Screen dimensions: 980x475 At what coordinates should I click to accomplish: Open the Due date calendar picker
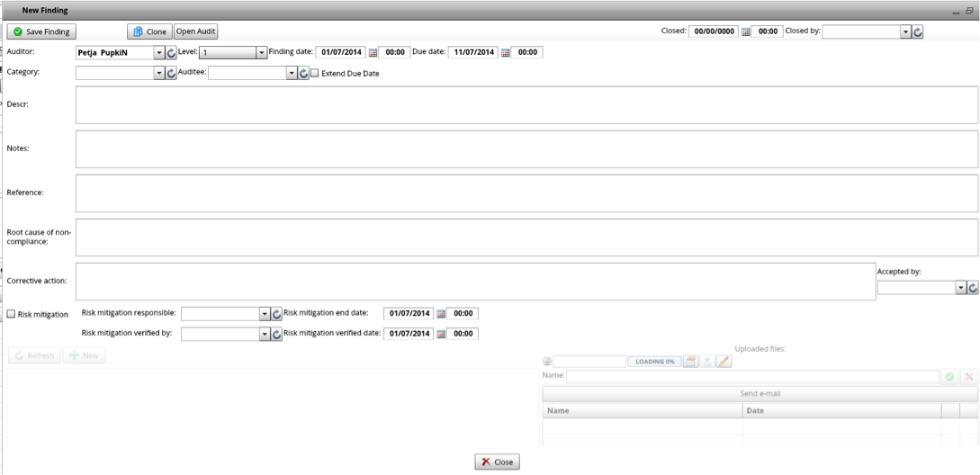tap(505, 53)
